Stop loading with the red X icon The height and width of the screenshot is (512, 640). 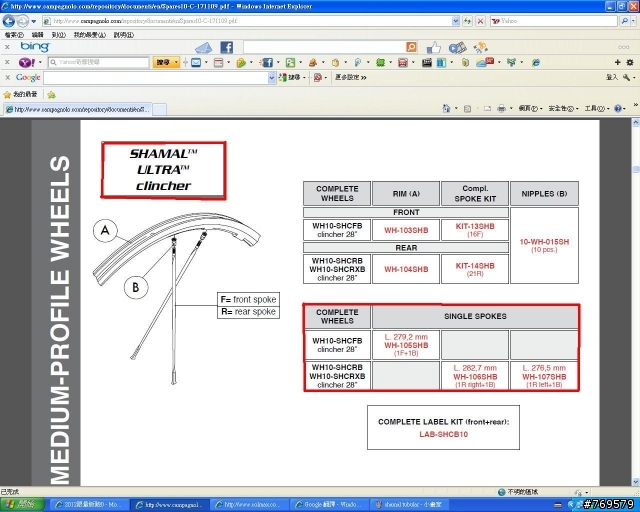[x=480, y=21]
